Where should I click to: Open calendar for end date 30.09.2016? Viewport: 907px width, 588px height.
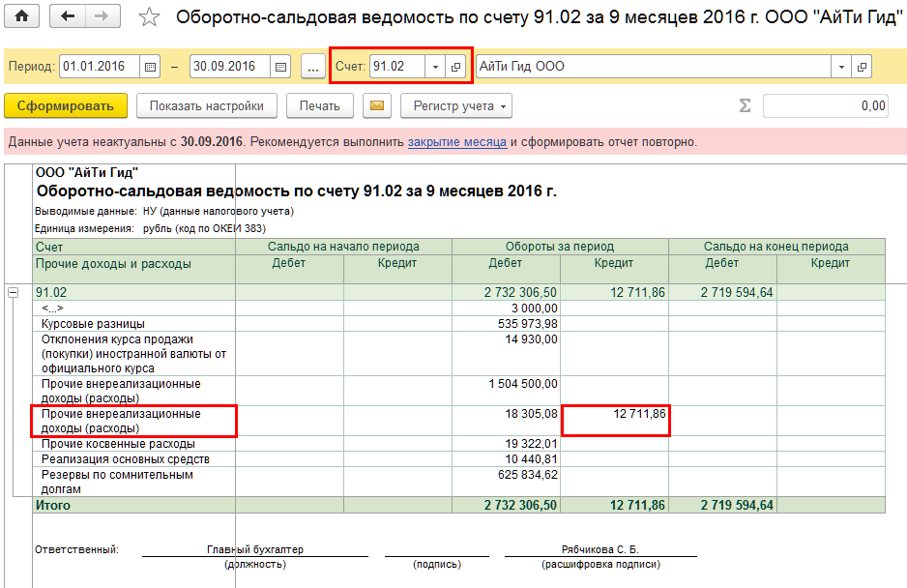point(280,67)
